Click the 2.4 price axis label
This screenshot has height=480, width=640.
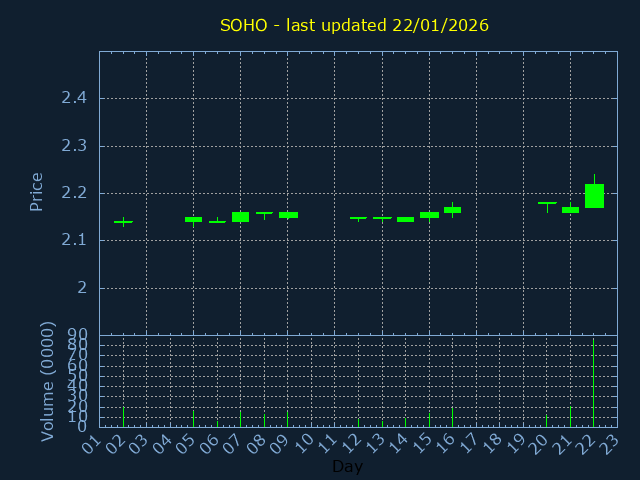coord(72,98)
